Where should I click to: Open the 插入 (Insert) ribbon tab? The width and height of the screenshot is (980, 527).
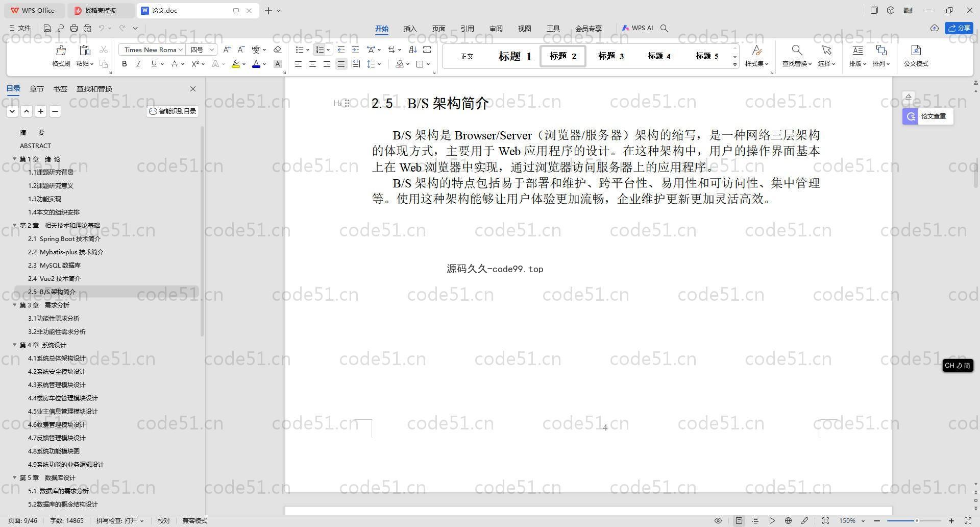410,29
